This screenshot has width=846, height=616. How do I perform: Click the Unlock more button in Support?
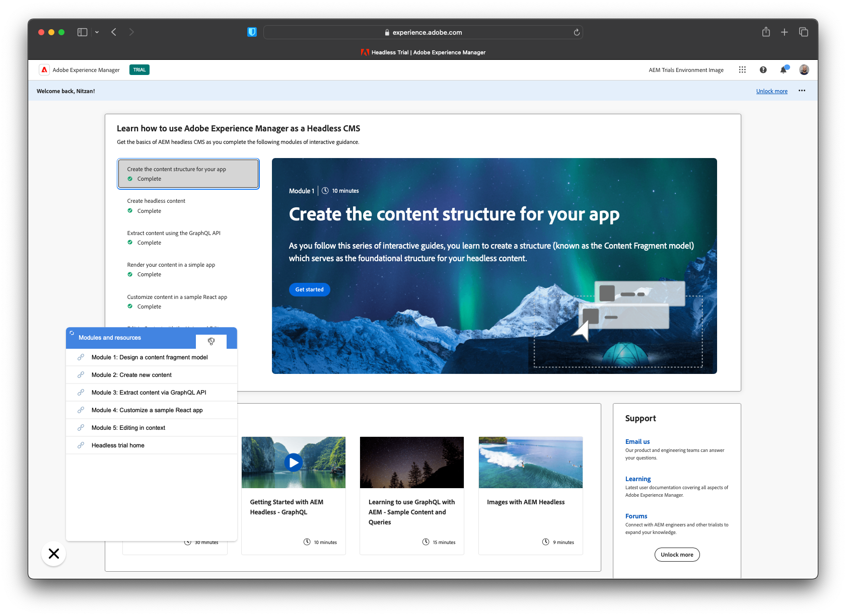[677, 555]
